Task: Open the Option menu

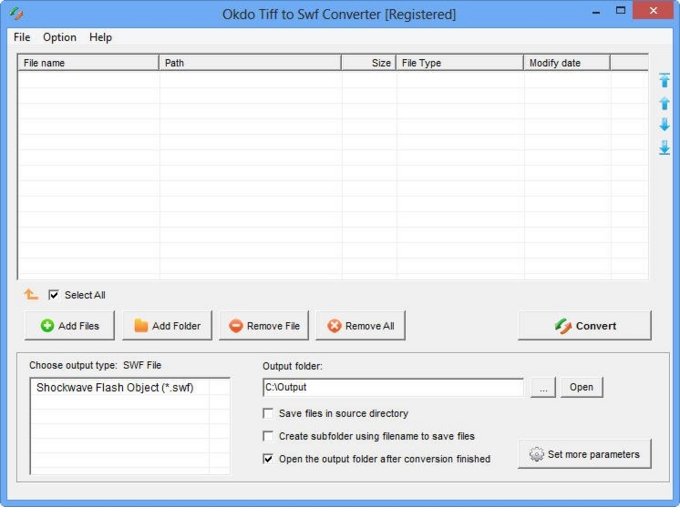Action: pos(59,37)
